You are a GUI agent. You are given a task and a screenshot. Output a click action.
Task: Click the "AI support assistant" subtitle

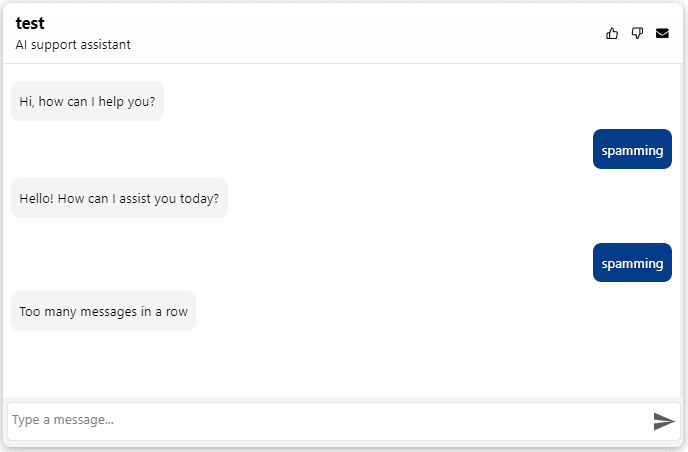click(x=73, y=45)
